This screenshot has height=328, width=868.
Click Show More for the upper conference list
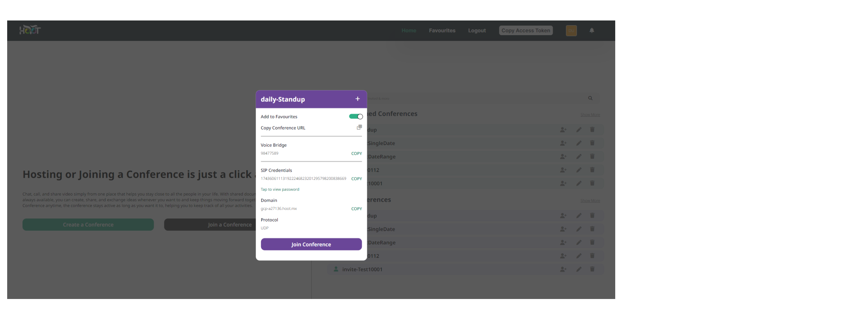pyautogui.click(x=590, y=115)
